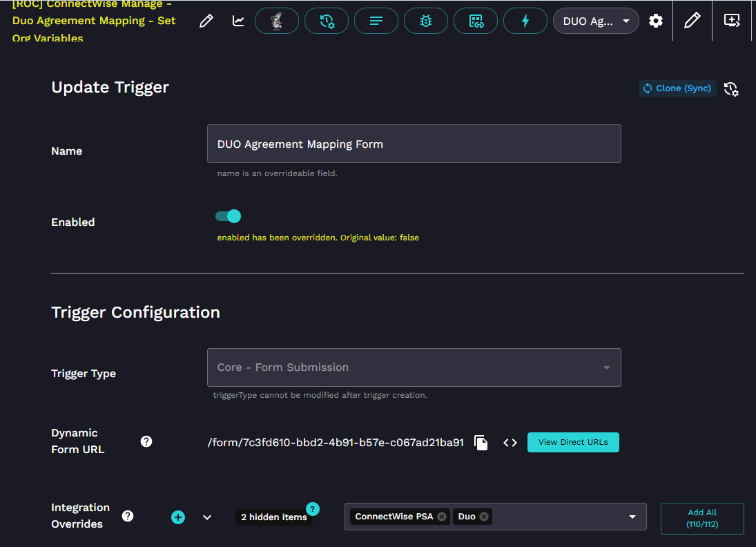Click the View Direct URLs button
Screen dimensions: 756x547
click(x=573, y=442)
